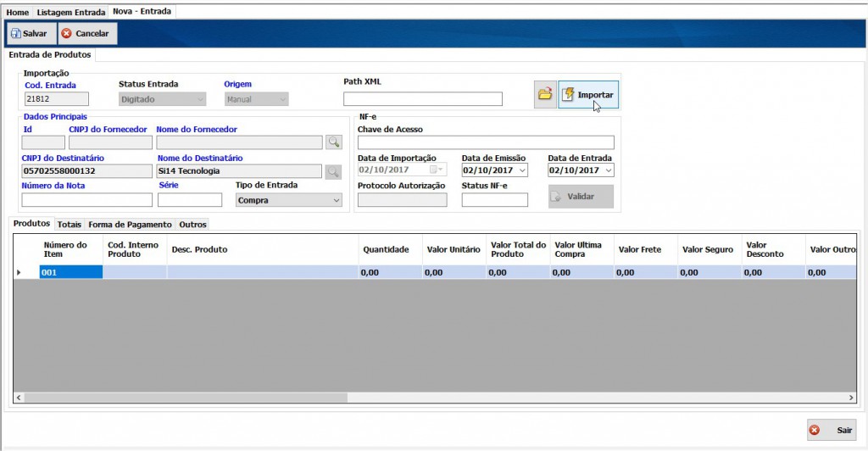
Task: Click the Sair exit button
Action: (x=832, y=430)
